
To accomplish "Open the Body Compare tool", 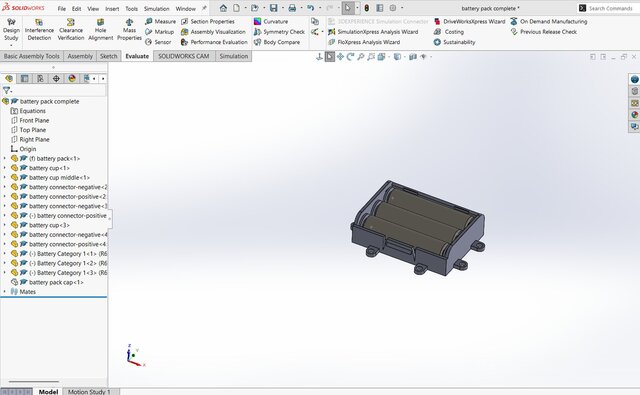I will pyautogui.click(x=277, y=42).
